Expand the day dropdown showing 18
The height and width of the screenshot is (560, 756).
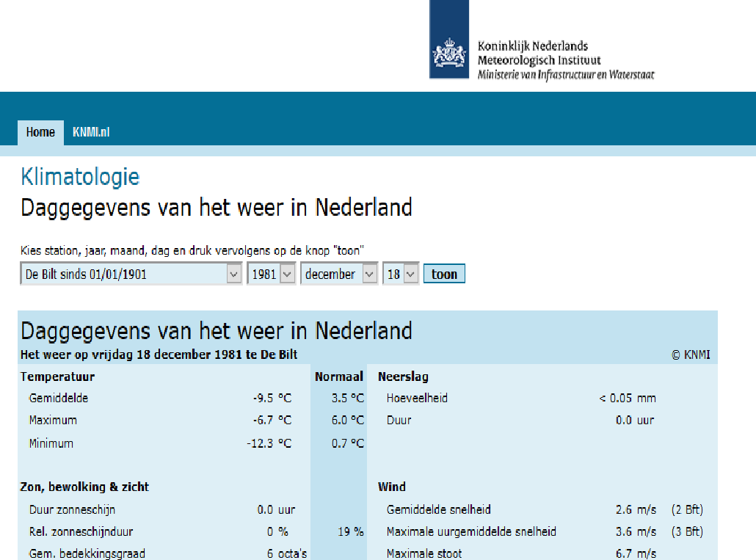(401, 274)
